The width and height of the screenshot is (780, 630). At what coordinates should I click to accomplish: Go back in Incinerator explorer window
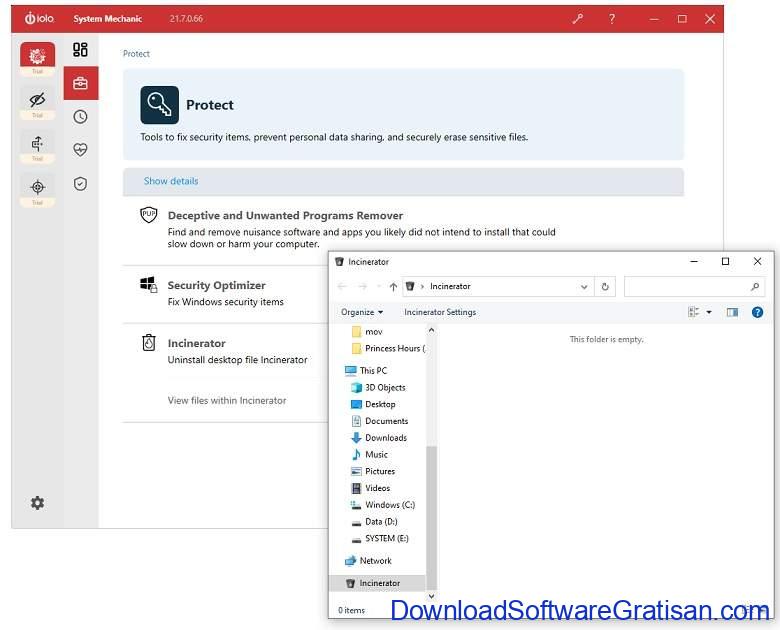pos(342,286)
